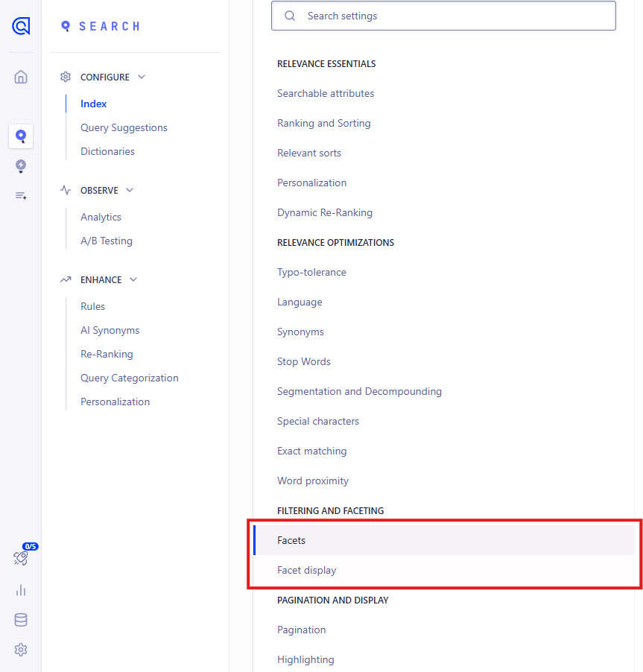Collapse the CONFIGURE section chevron
This screenshot has width=643, height=672.
142,77
